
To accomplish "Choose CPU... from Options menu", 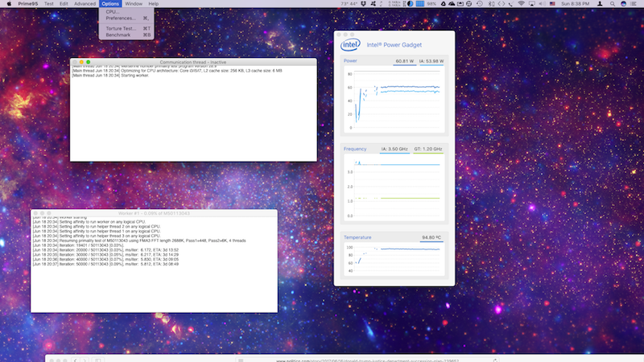I will (x=126, y=12).
